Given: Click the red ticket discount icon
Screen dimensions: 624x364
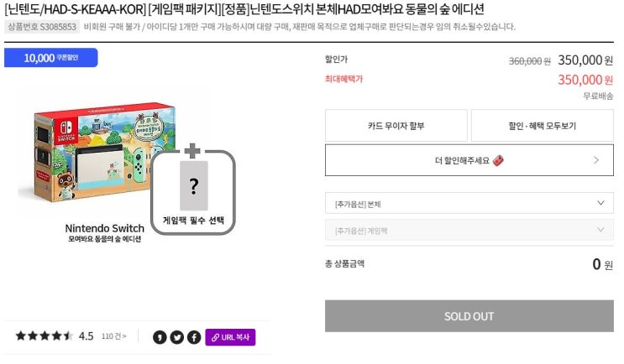Looking at the screenshot, I should (498, 159).
